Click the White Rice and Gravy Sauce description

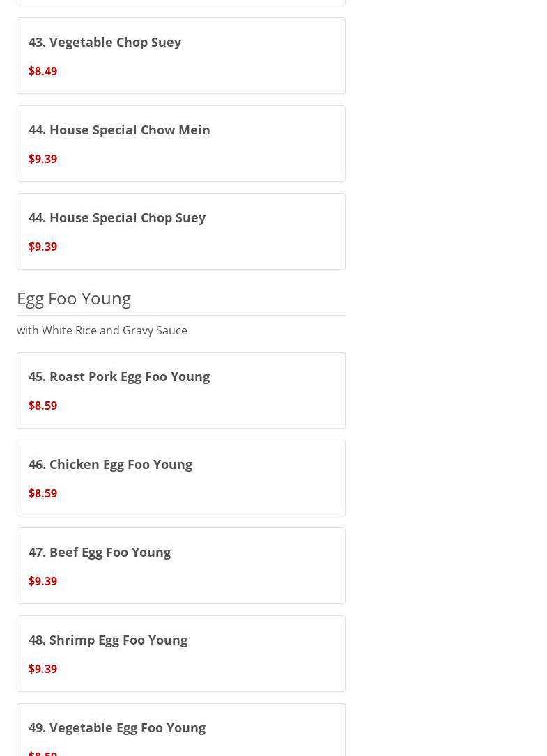[102, 330]
